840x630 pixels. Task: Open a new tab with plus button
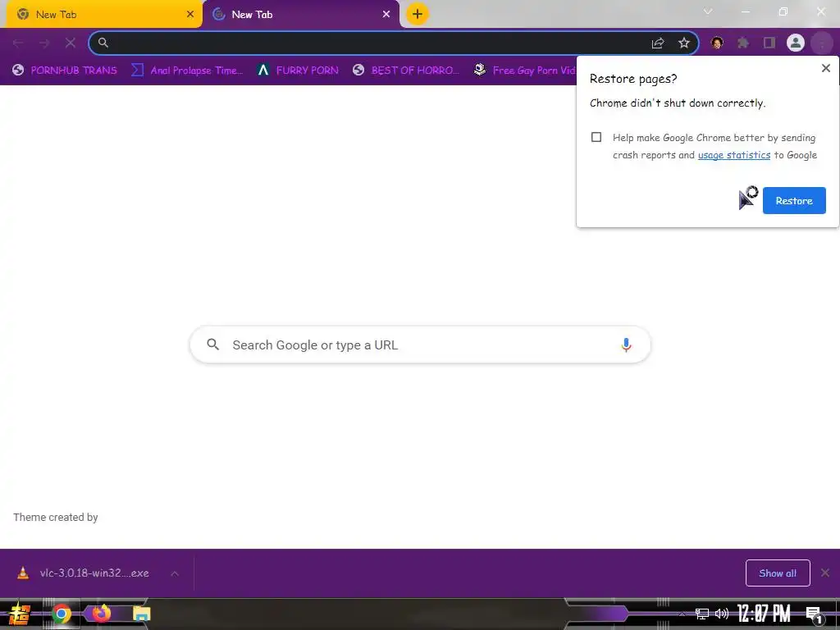tap(418, 14)
